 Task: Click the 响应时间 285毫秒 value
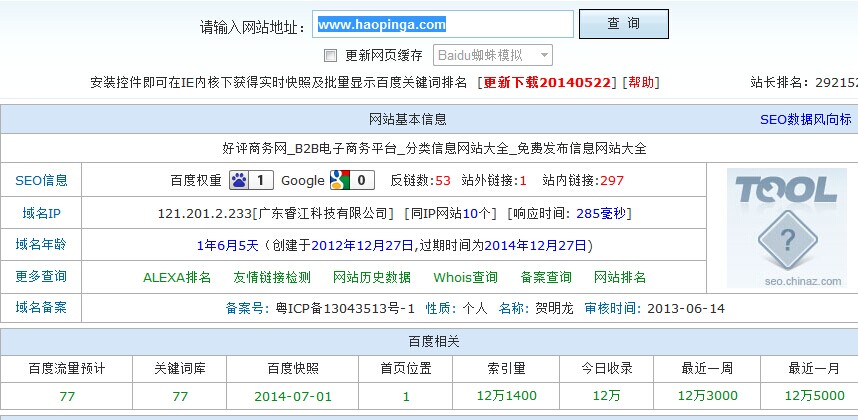(x=601, y=213)
